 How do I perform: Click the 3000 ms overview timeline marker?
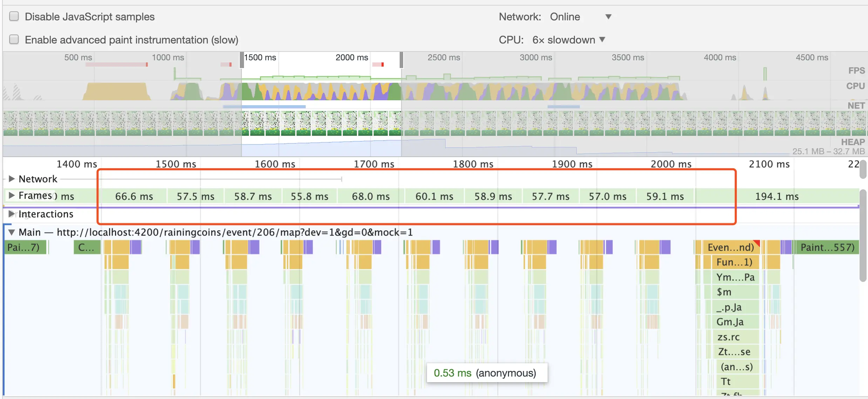click(x=535, y=58)
